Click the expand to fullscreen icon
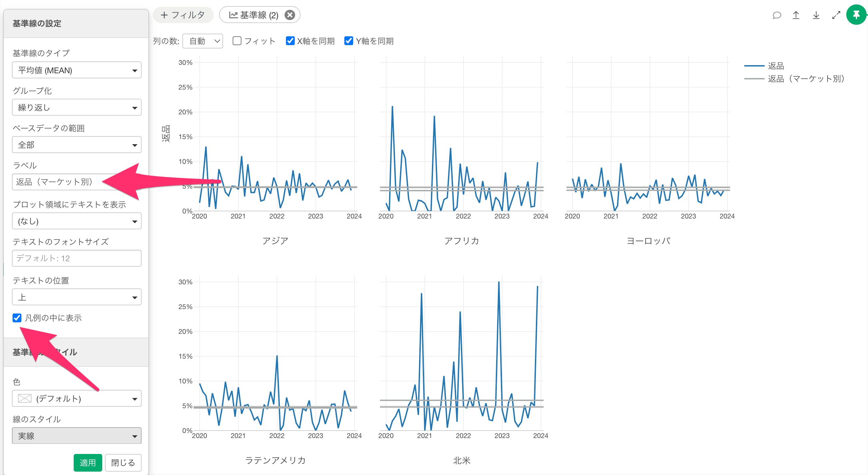This screenshot has height=475, width=868. [x=836, y=15]
